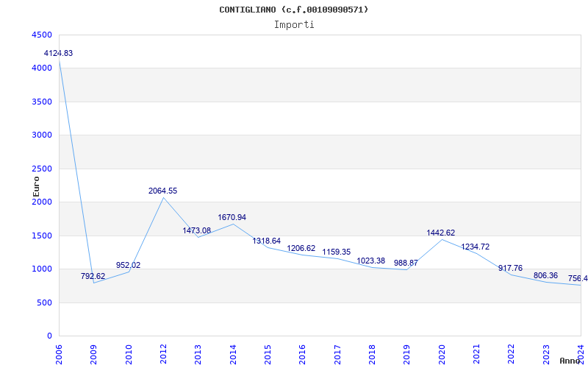Click the 3000 y-axis tick label
588x368 pixels.
point(43,135)
